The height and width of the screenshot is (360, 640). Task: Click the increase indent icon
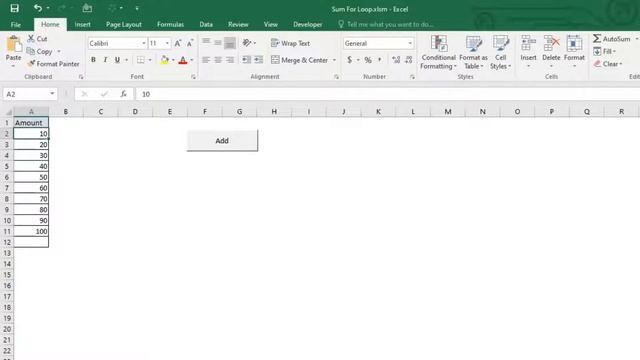(x=258, y=60)
